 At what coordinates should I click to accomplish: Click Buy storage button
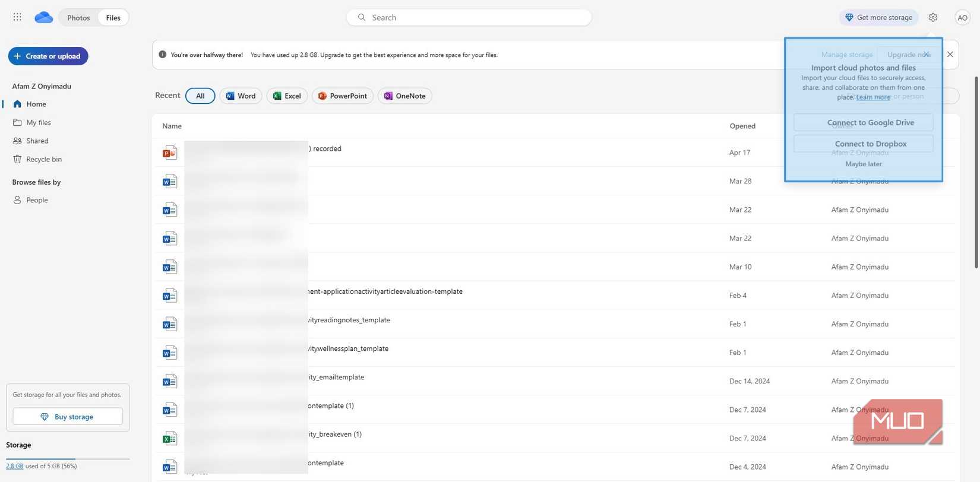coord(68,417)
